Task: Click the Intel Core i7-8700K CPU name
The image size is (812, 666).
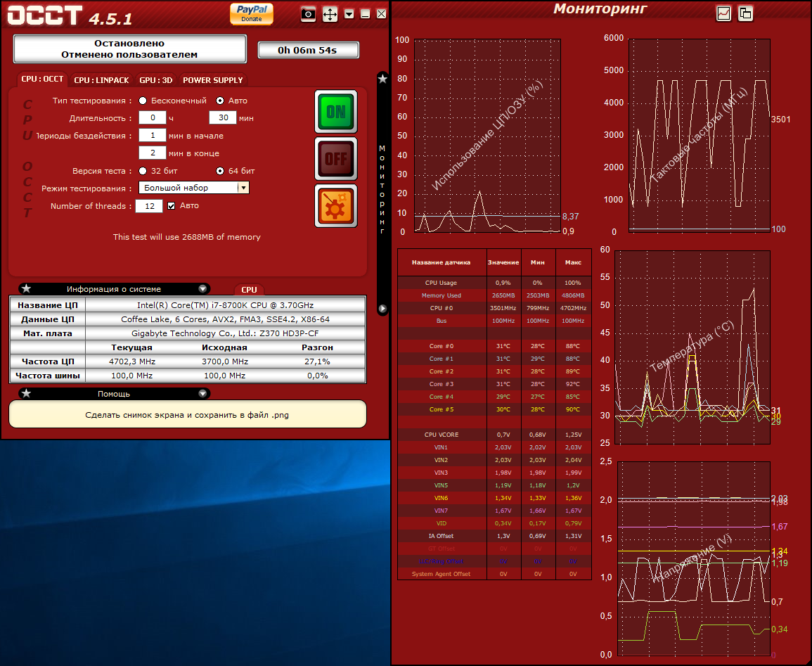Action: tap(225, 305)
